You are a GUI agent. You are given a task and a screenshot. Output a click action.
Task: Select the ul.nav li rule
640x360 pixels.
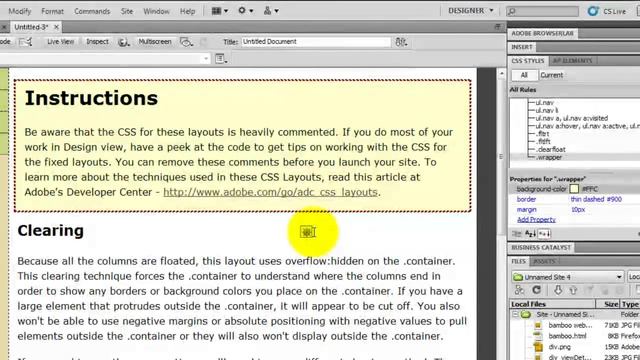546,110
